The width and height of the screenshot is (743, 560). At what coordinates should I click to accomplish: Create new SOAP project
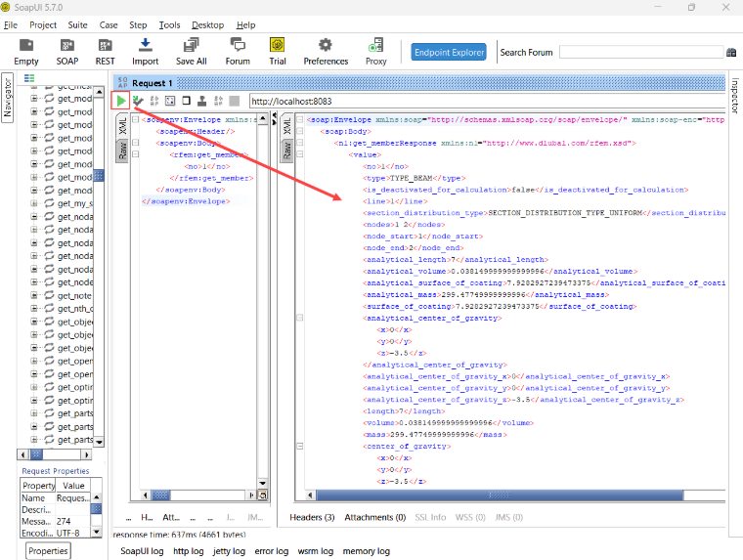coord(66,52)
